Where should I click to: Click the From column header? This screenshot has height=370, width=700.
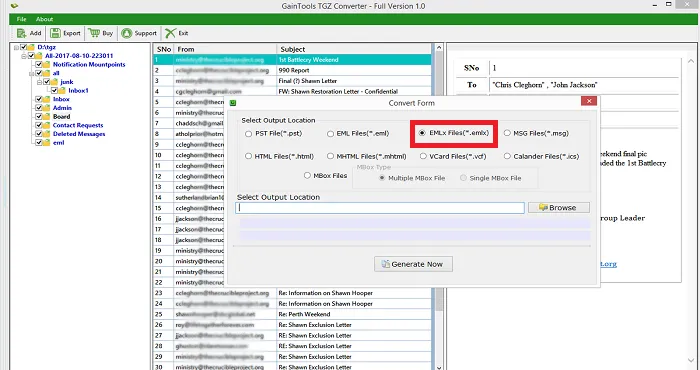225,49
